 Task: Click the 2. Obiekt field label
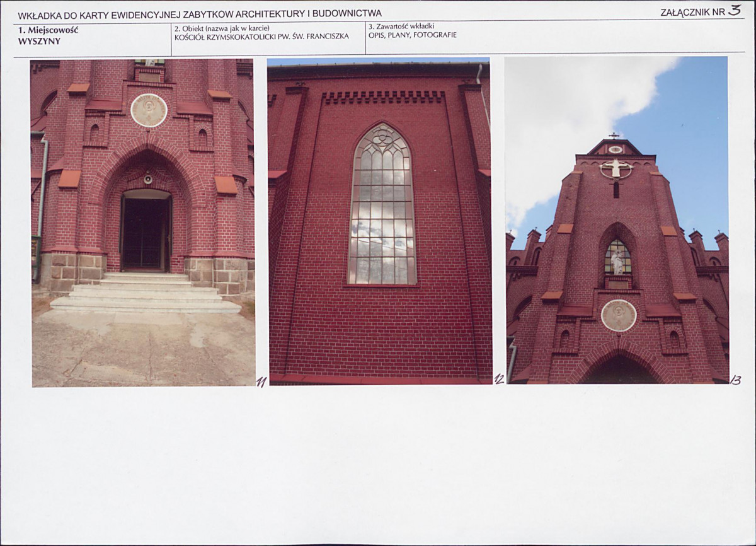222,28
